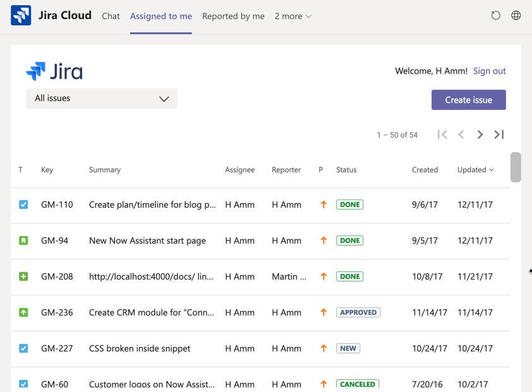Go to the next page of issues

click(480, 134)
